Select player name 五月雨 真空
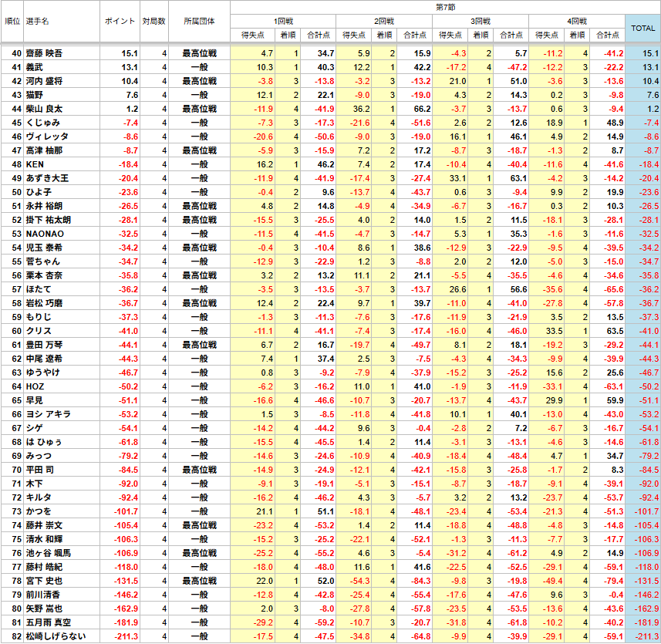Screen dimensions: 661x644 [49, 623]
